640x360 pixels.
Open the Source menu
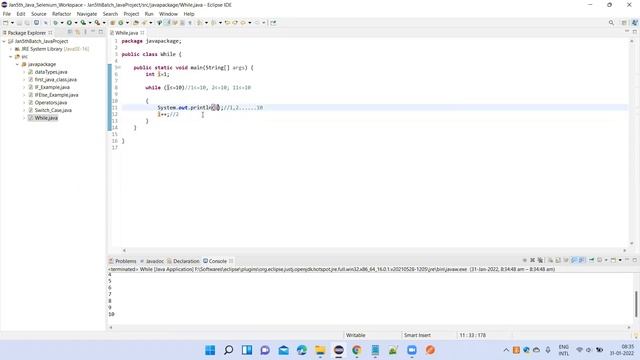tap(39, 14)
